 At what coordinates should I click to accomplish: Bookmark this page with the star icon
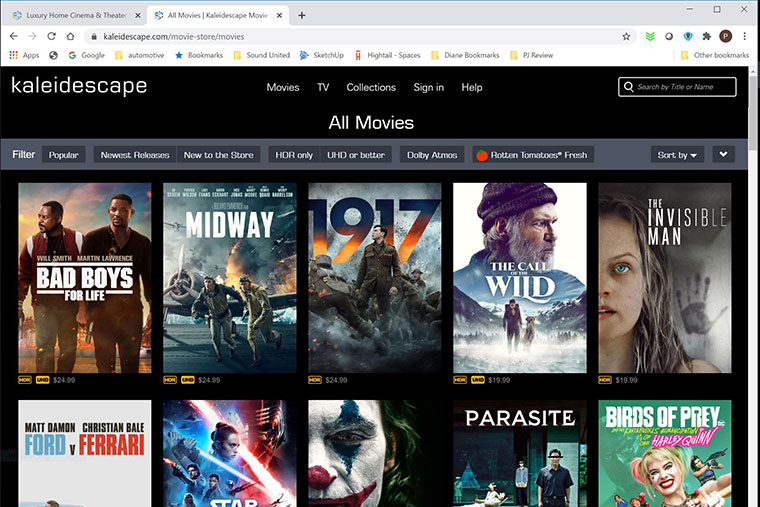626,36
